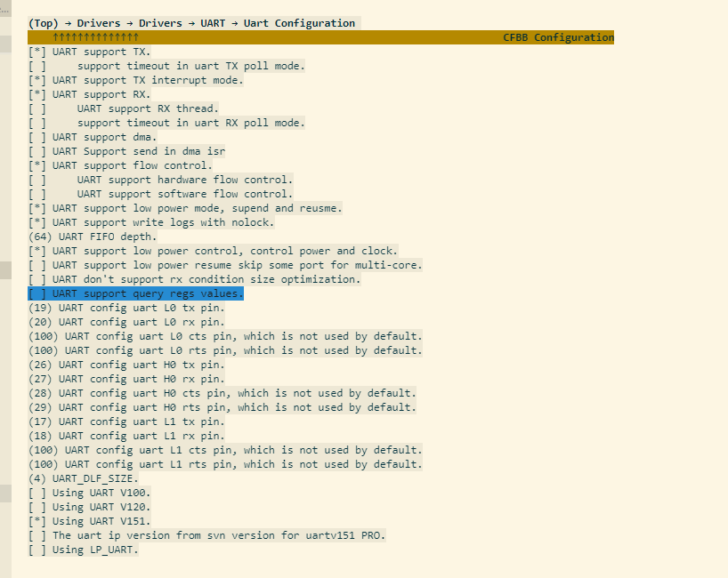
Task: Enable UART support hardware flow control
Action: [x=36, y=180]
